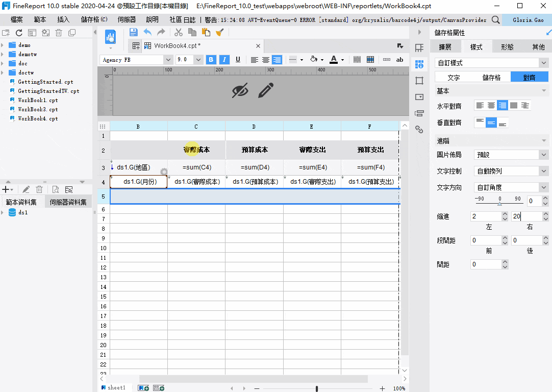This screenshot has height=392, width=552.
Task: Click the search magnifier icon
Action: (x=496, y=20)
